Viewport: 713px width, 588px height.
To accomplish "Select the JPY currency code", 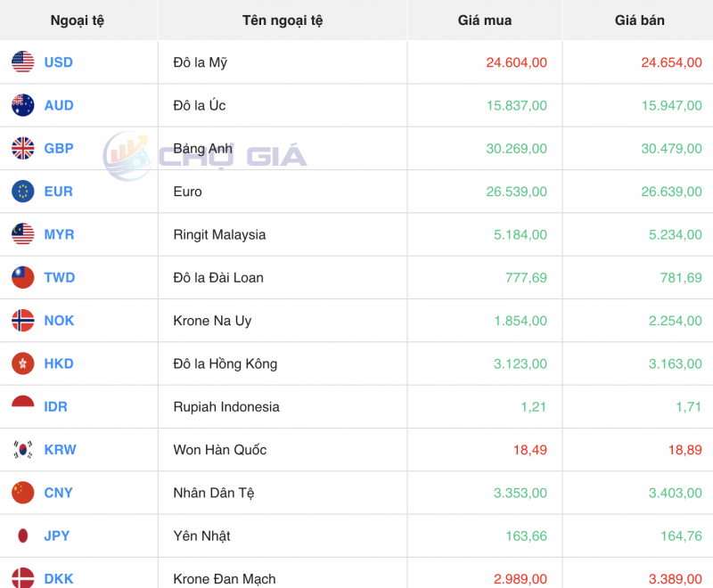I will [x=57, y=536].
